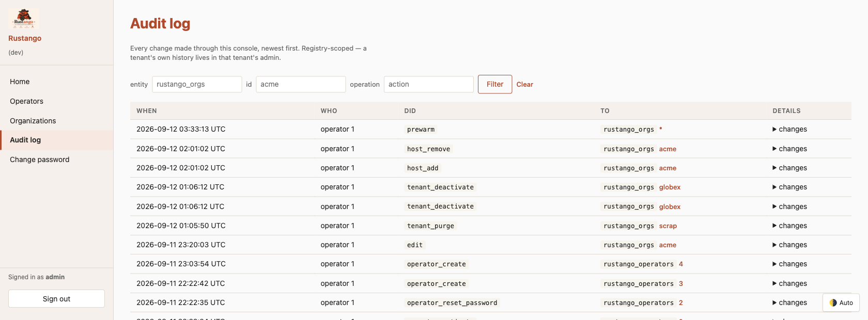868x320 pixels.
Task: Toggle the Auto theme switcher
Action: click(x=841, y=303)
